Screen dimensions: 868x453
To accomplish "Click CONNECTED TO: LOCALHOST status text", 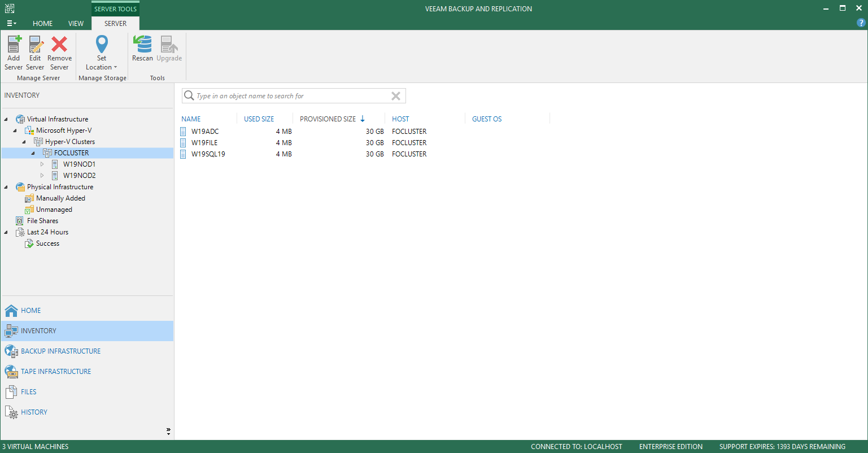I will 577,447.
